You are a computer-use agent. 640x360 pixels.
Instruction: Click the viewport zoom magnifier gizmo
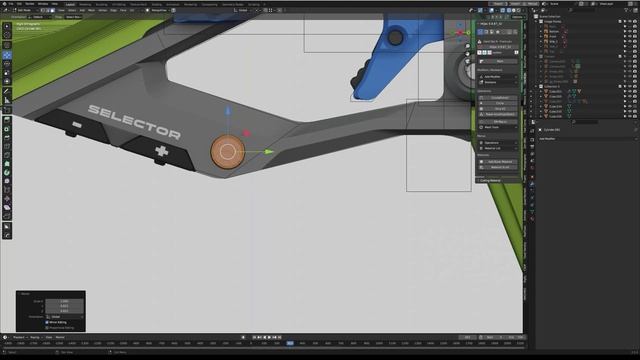(x=468, y=46)
